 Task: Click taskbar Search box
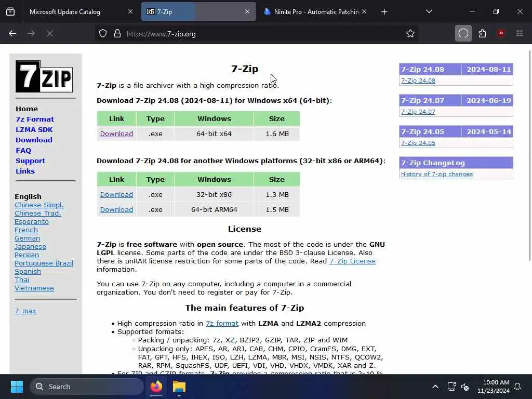tap(87, 387)
